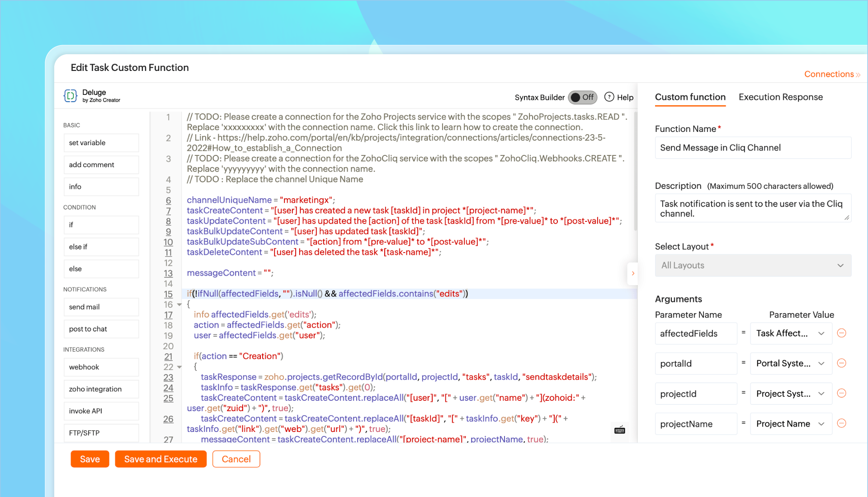The image size is (868, 497).
Task: Remove the portalId argument row
Action: 841,363
